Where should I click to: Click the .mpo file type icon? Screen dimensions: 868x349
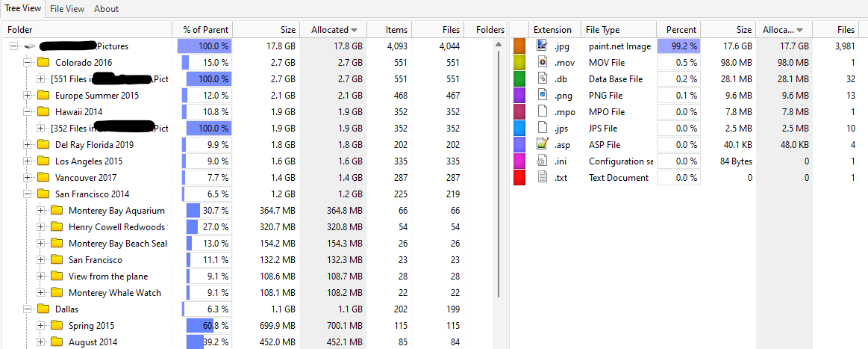click(543, 112)
